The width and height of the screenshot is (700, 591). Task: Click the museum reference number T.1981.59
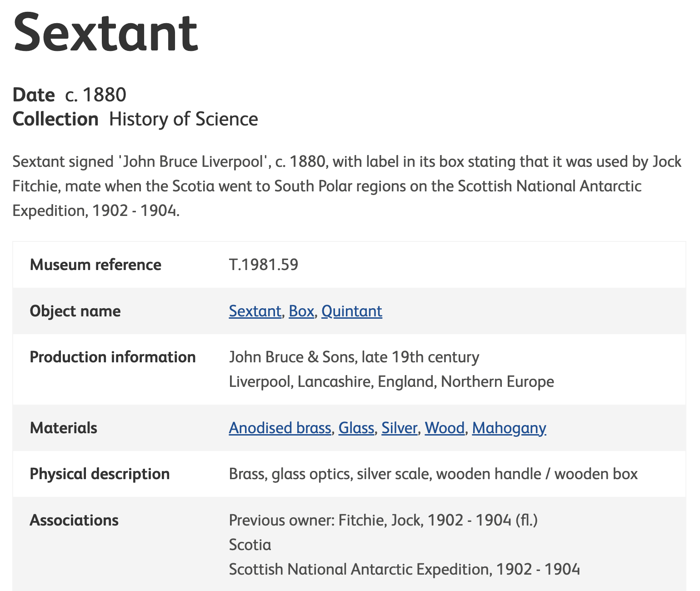click(263, 265)
